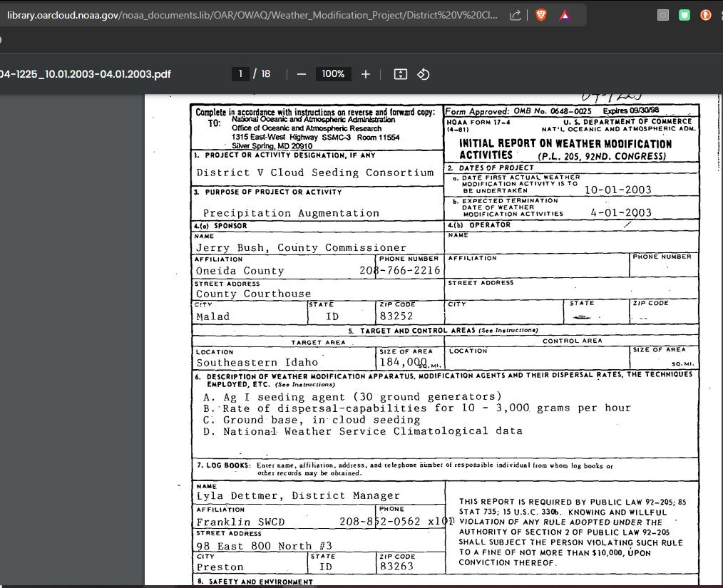The width and height of the screenshot is (723, 588).
Task: Click '98 East 800 North #3' address
Action: tap(265, 546)
